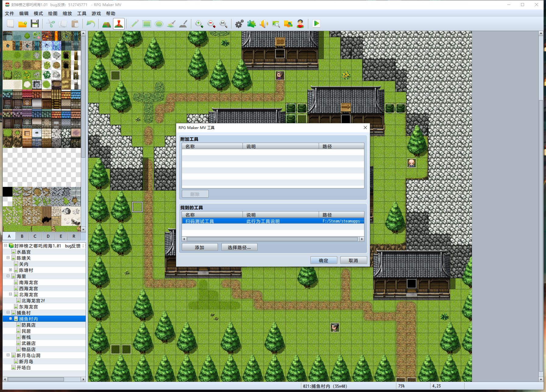The width and height of the screenshot is (546, 392).
Task: Open the Plugin Manager puzzle icon
Action: pos(252,24)
